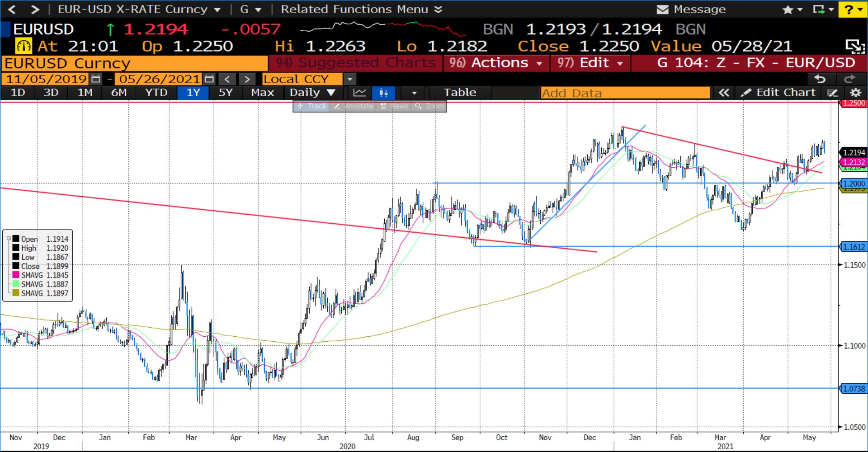Click the EURUSD Curncy security field
Viewport: 868px width, 452px height.
[x=135, y=63]
